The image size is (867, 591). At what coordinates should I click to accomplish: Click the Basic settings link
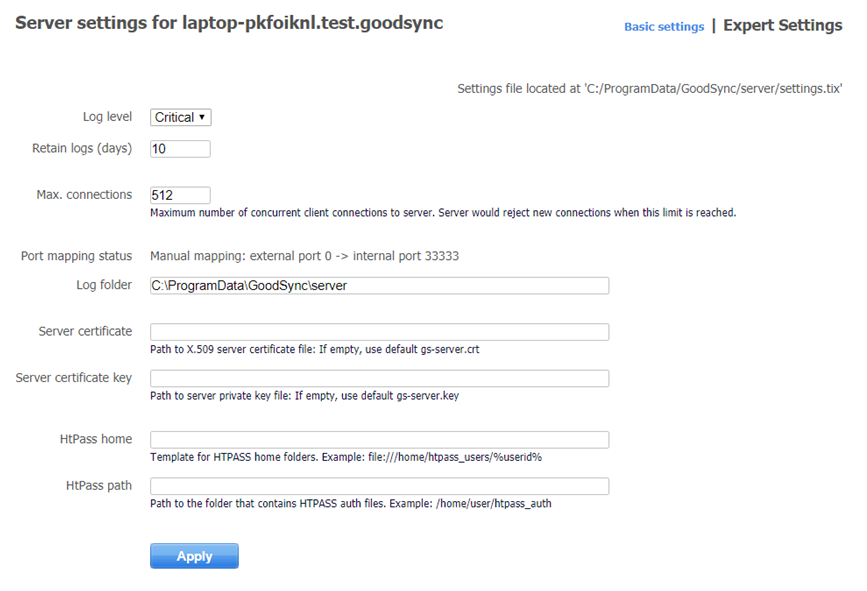click(x=664, y=27)
